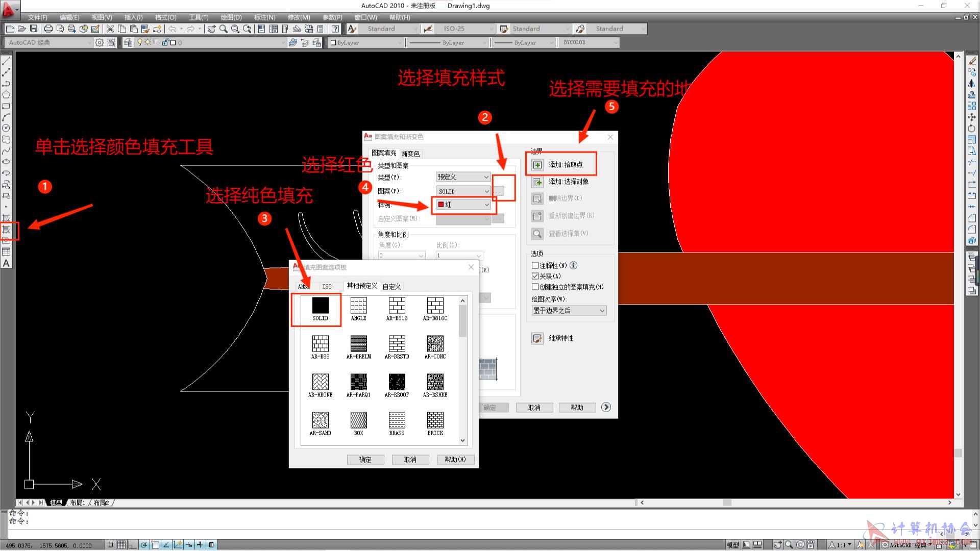Open the Draw menu
The height and width of the screenshot is (551, 980).
(231, 17)
